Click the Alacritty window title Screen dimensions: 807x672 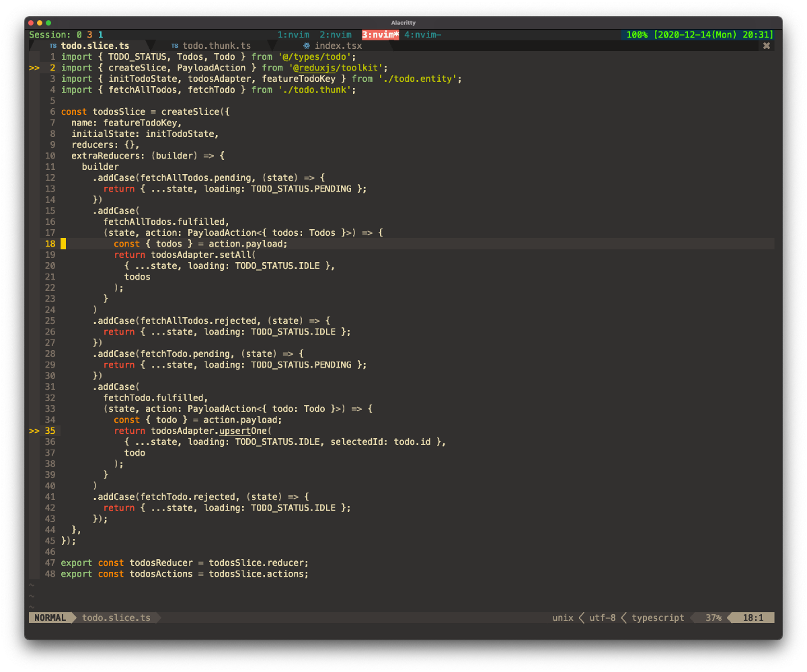403,23
